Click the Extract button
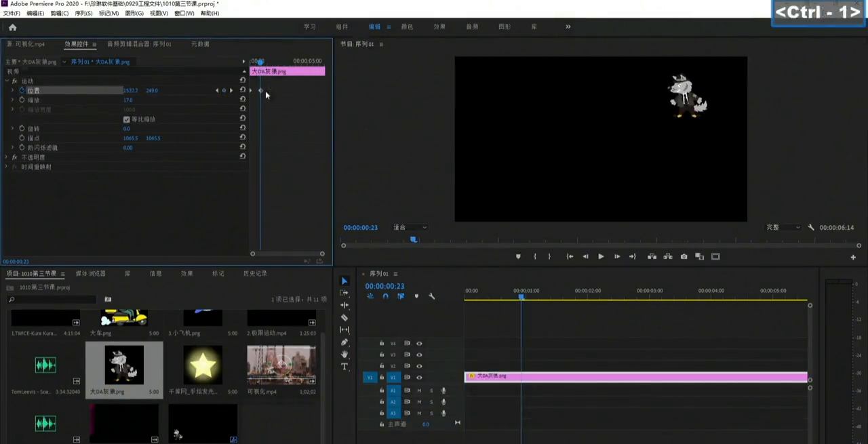 (668, 257)
